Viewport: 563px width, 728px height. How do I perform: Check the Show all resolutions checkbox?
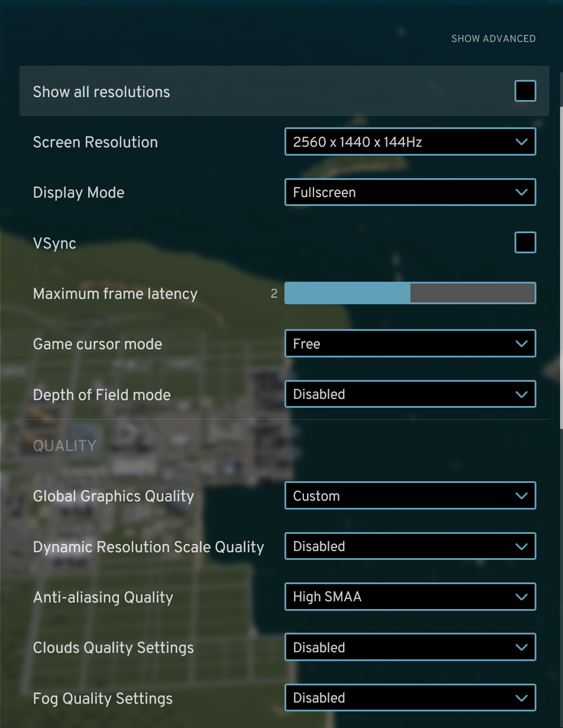click(525, 91)
